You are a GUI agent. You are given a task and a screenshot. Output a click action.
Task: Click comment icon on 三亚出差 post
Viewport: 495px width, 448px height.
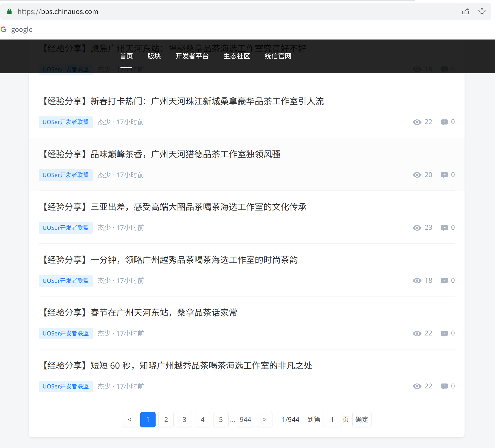445,228
